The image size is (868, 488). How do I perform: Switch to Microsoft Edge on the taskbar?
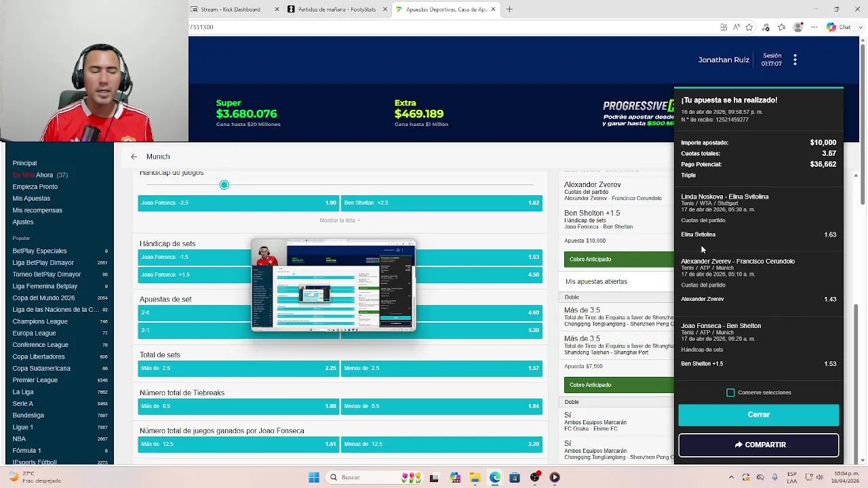pyautogui.click(x=495, y=477)
